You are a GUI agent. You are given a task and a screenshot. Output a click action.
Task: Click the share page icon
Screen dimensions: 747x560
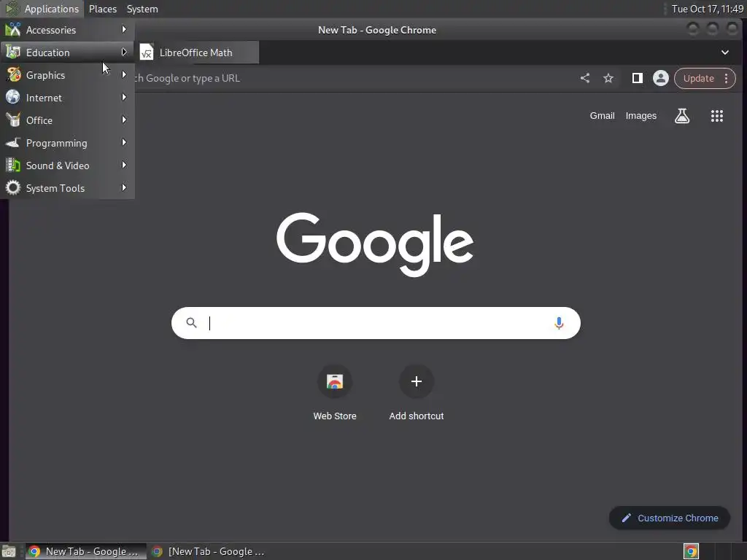point(585,78)
